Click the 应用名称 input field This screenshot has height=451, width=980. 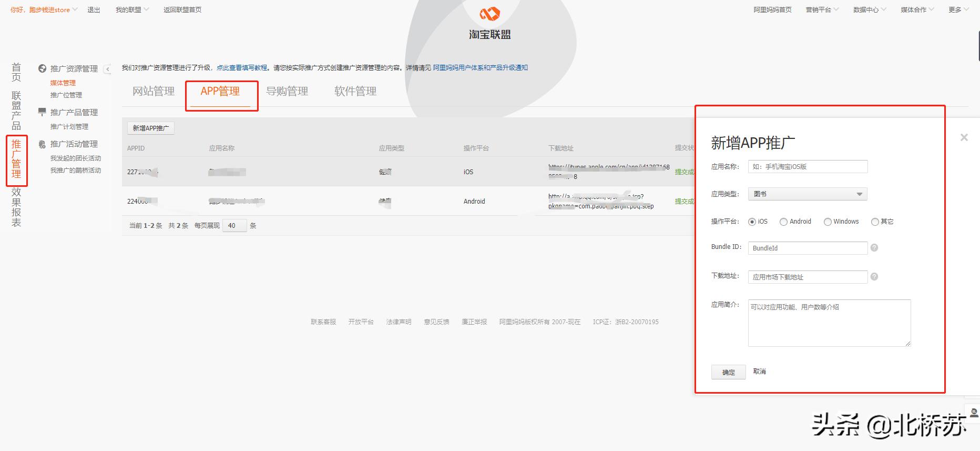pyautogui.click(x=808, y=167)
